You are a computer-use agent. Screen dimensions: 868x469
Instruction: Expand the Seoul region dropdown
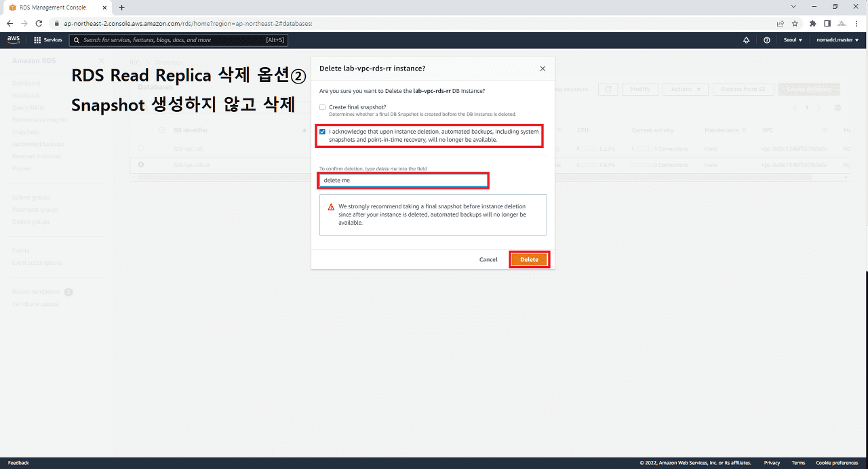pyautogui.click(x=793, y=40)
